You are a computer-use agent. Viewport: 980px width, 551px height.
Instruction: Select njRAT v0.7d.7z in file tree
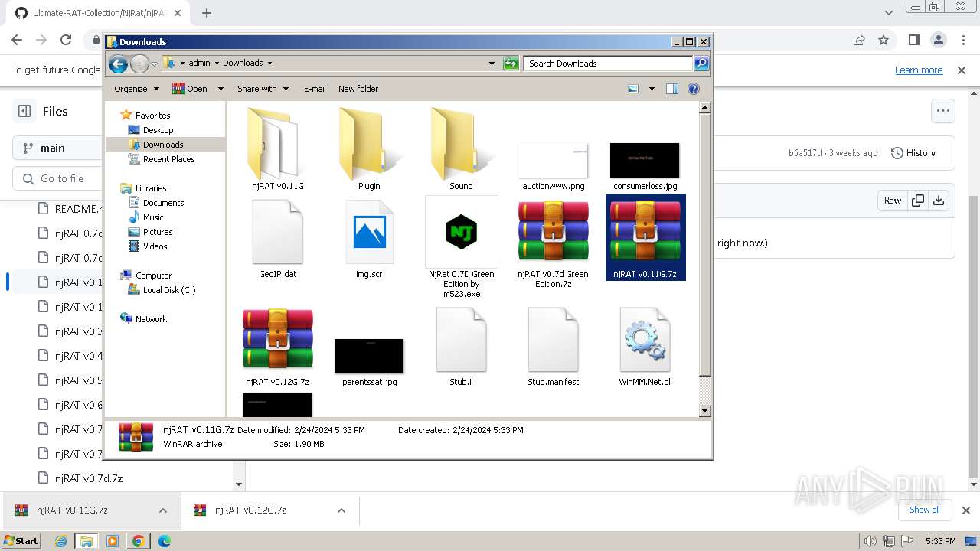89,478
